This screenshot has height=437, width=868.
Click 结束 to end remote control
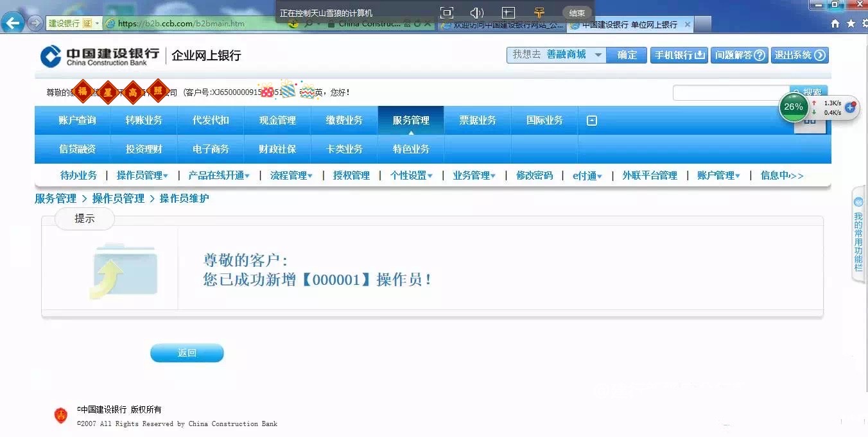577,13
